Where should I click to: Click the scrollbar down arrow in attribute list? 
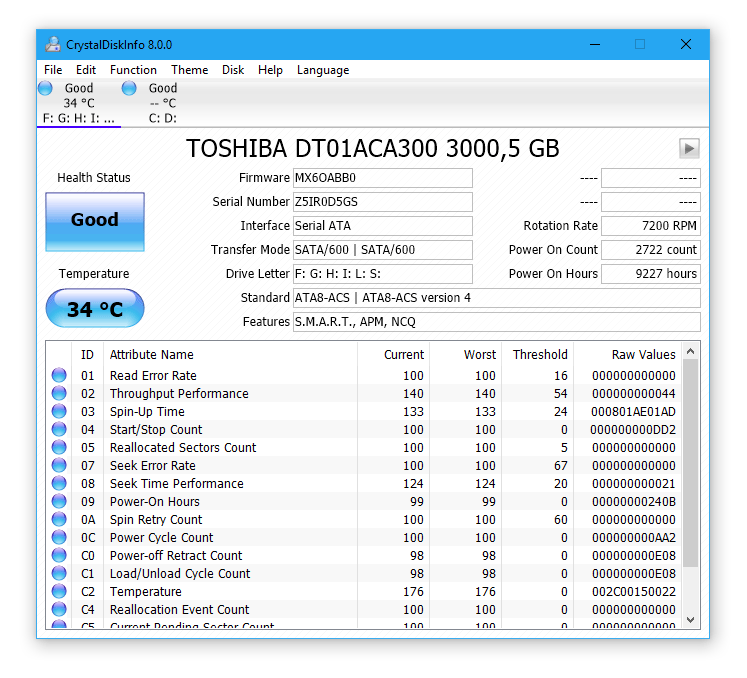pos(691,620)
